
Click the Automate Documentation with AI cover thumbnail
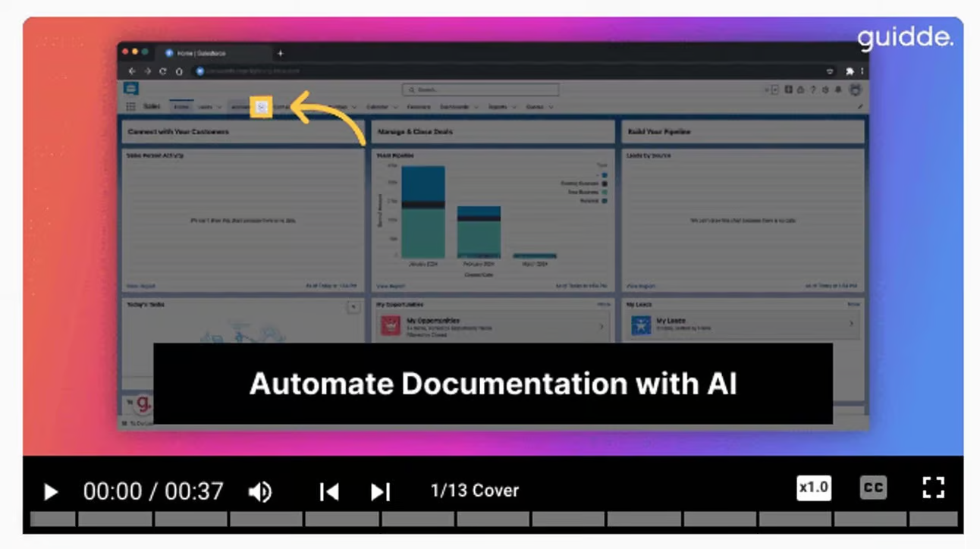[493, 236]
